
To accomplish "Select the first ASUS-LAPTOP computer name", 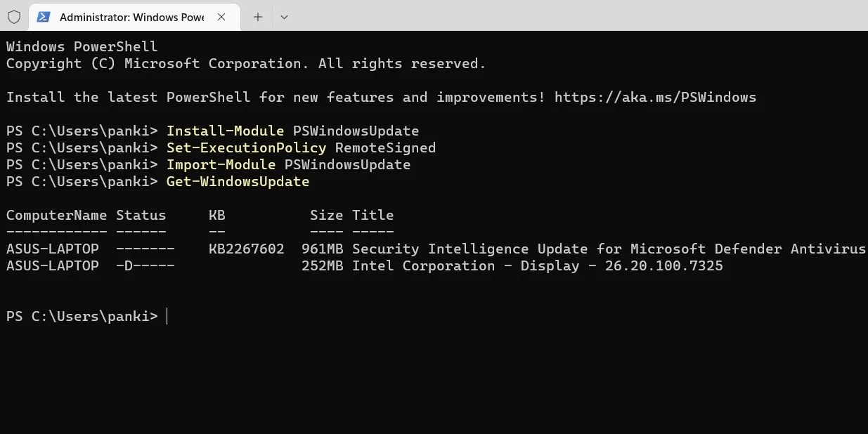I will pyautogui.click(x=53, y=249).
